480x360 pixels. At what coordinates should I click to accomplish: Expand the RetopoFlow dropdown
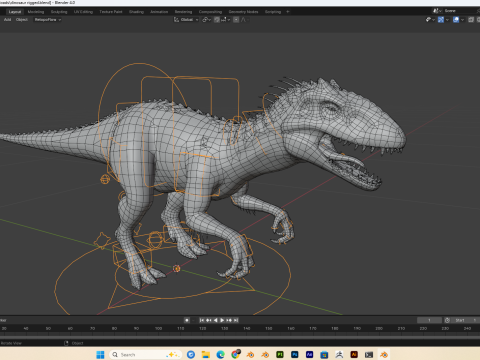[x=48, y=20]
